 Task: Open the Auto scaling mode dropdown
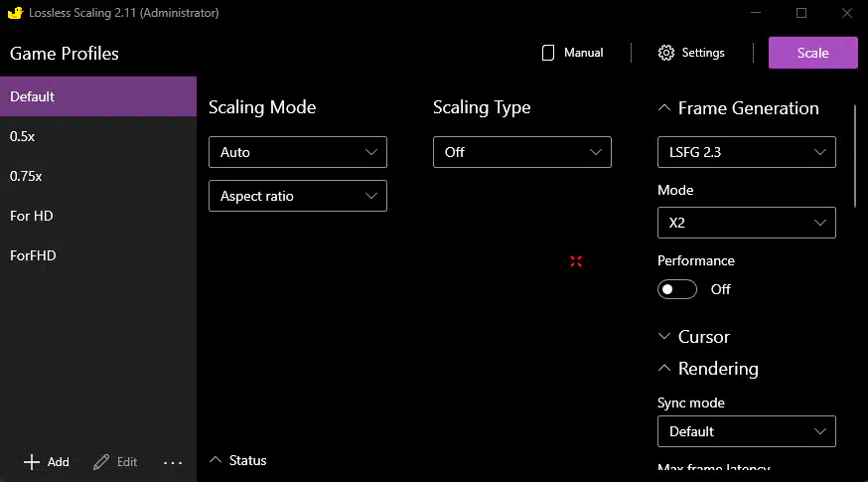pyautogui.click(x=298, y=152)
